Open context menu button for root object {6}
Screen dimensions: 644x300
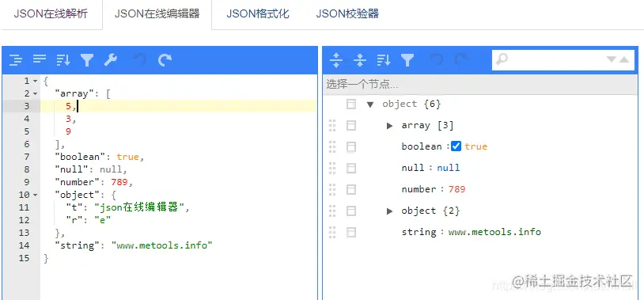(x=351, y=104)
